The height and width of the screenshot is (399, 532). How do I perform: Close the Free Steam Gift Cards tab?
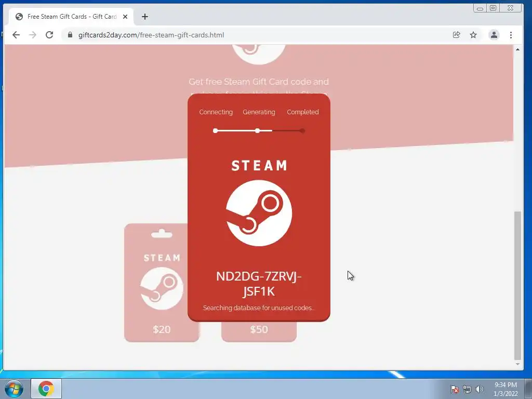[125, 17]
